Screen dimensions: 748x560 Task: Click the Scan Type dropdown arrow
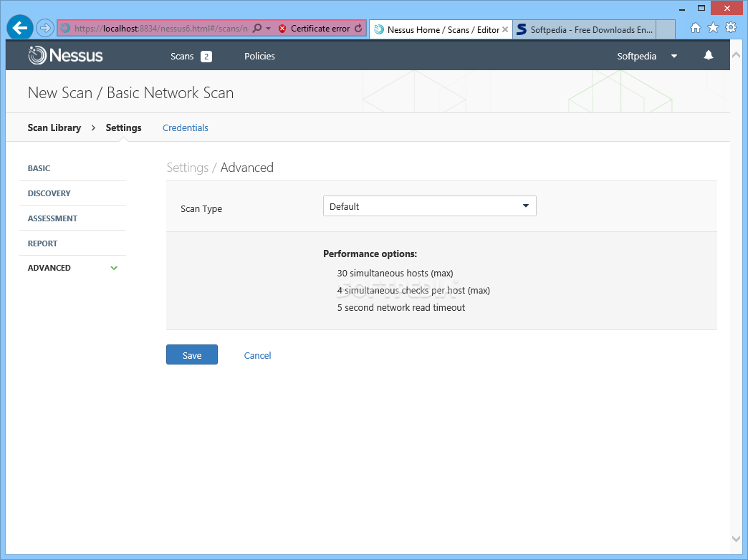[x=526, y=206]
